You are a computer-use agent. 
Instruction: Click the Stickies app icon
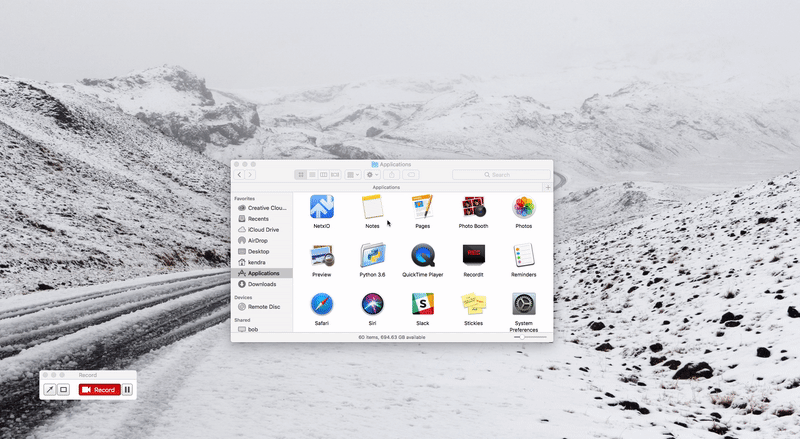[x=473, y=304]
